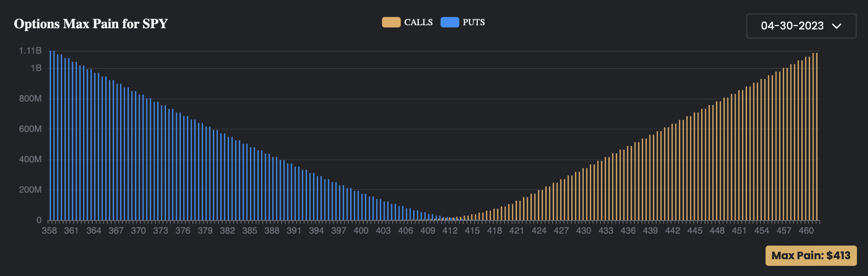Click the 1.11B label on the y-axis
Viewport: 868px width, 276px height.
tap(30, 51)
